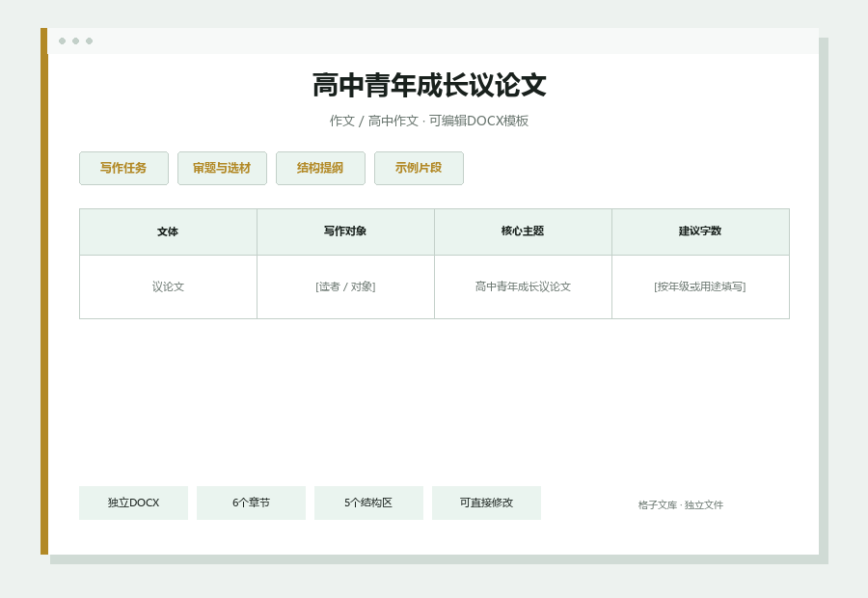
Task: Click the 6个章节 tag
Action: [252, 503]
